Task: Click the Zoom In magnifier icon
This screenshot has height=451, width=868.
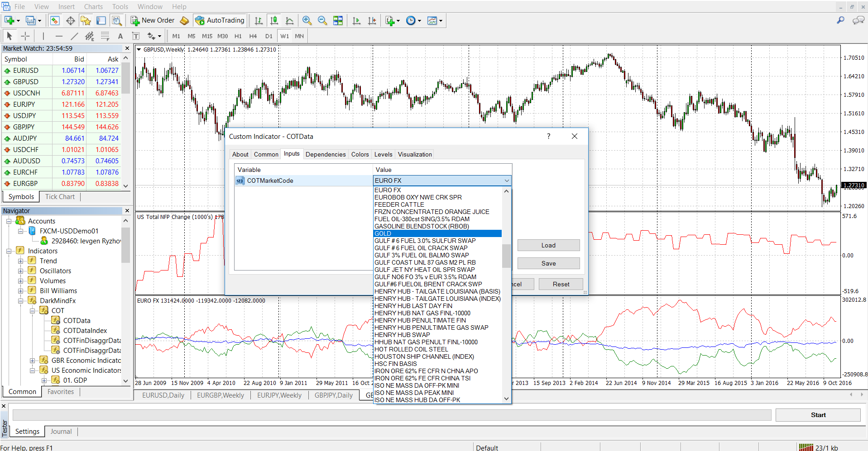Action: 307,20
